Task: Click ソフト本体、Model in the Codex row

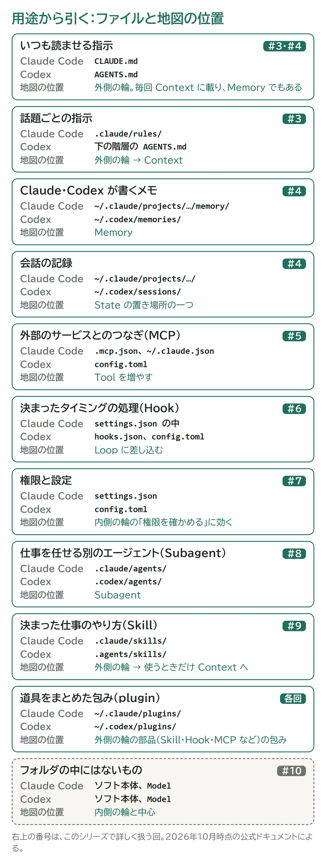Action: (x=133, y=799)
